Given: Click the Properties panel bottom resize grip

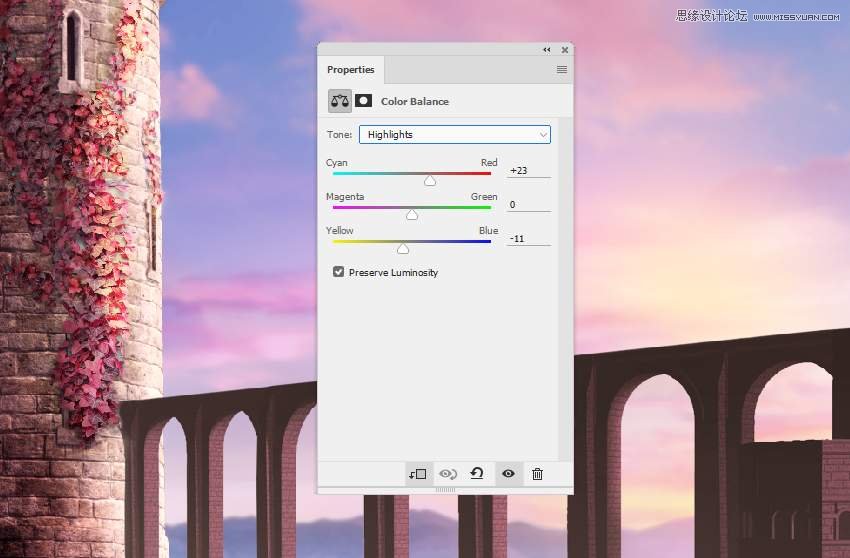Looking at the screenshot, I should 446,490.
